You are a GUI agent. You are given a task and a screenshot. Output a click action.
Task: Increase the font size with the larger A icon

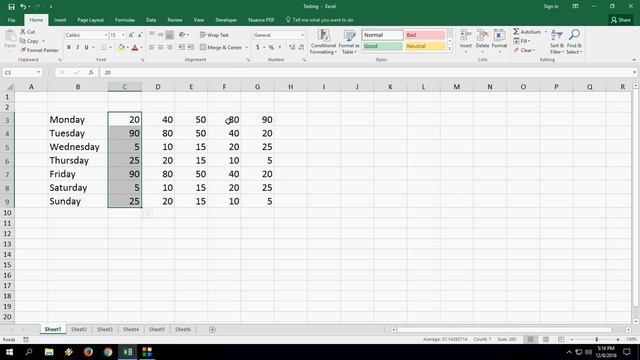(x=131, y=35)
